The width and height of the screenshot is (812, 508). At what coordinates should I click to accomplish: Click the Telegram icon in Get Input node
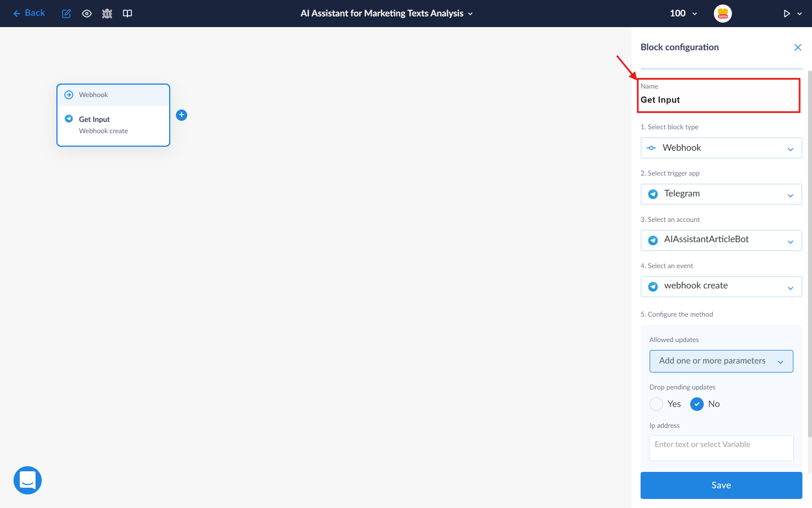[69, 119]
